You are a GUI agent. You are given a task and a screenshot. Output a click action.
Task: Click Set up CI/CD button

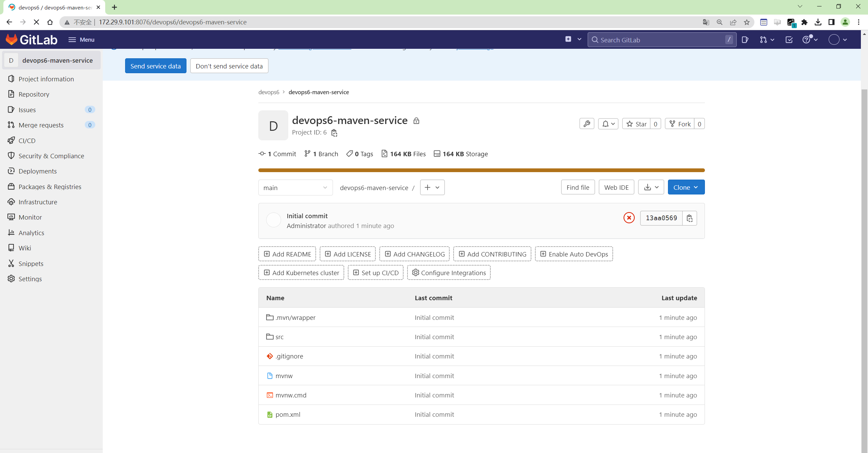click(376, 272)
